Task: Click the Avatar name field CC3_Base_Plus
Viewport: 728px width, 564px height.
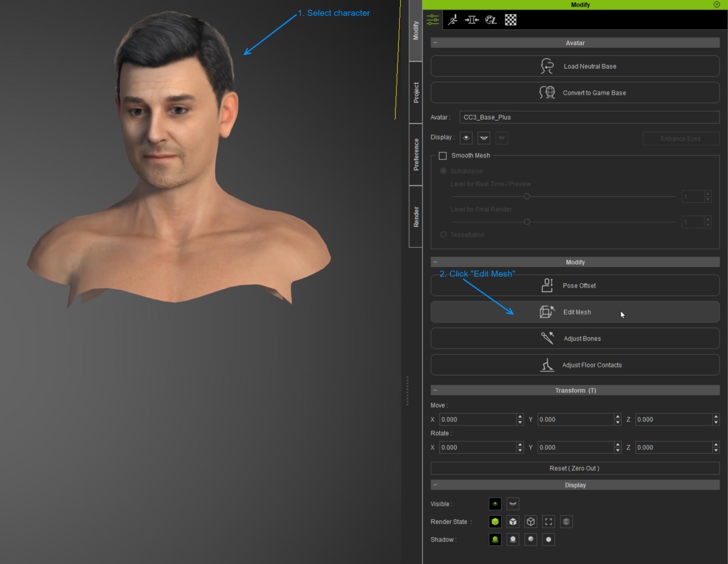Action: pyautogui.click(x=589, y=117)
